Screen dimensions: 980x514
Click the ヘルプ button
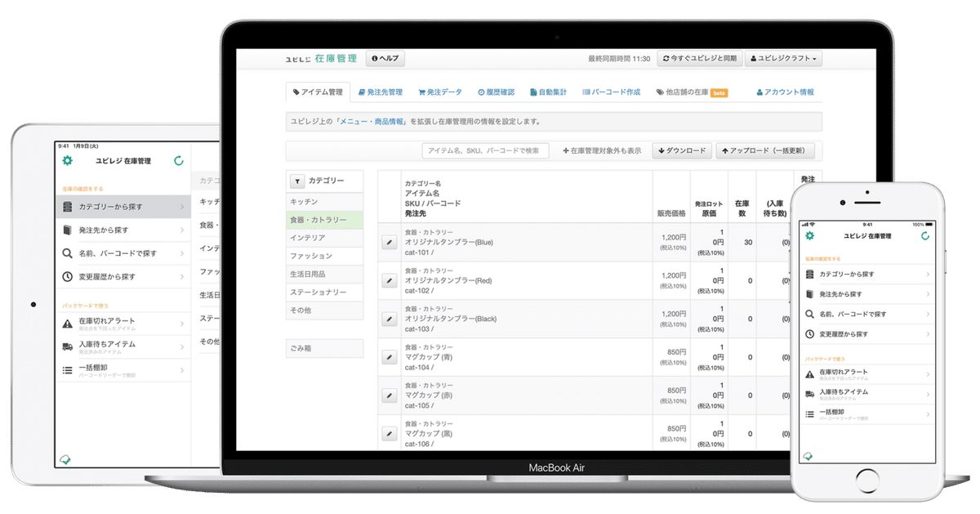[x=385, y=59]
